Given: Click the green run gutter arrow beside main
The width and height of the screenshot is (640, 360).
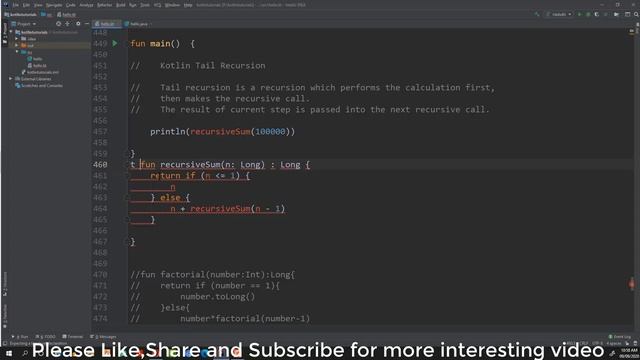Looking at the screenshot, I should click(115, 43).
